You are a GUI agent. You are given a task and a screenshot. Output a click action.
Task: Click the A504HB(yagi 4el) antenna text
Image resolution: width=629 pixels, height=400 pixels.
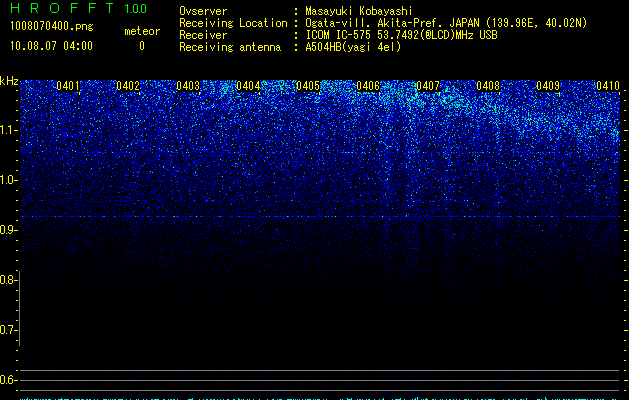353,47
